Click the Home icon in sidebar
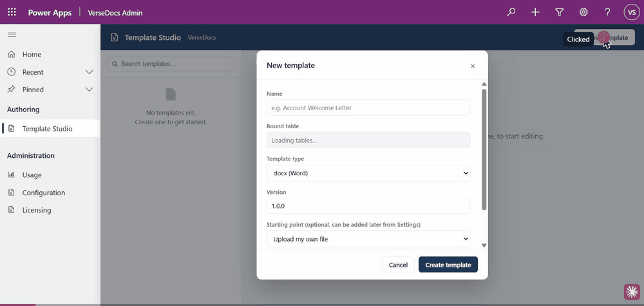The height and width of the screenshot is (306, 644). pos(12,54)
